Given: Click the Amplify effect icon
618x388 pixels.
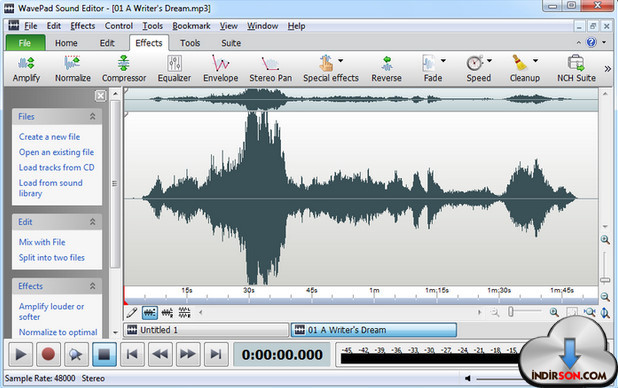Looking at the screenshot, I should click(x=26, y=68).
